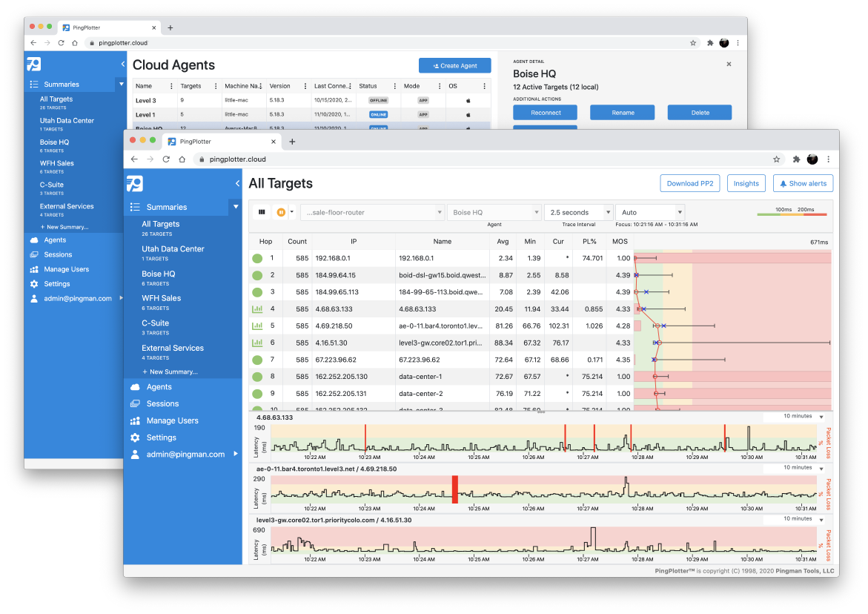Open the Version column options in Cloud Agents
The image size is (868, 614).
(x=305, y=86)
